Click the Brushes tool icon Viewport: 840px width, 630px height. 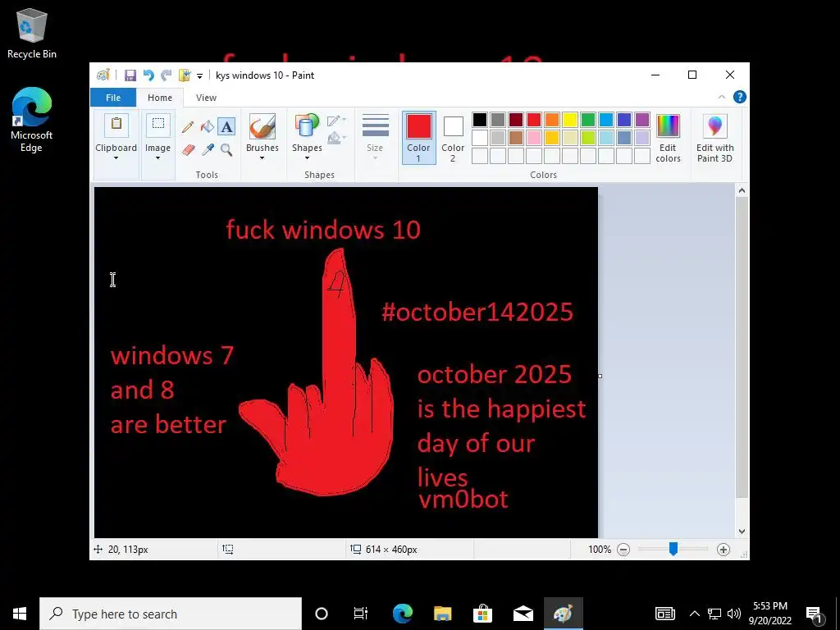[x=262, y=126]
